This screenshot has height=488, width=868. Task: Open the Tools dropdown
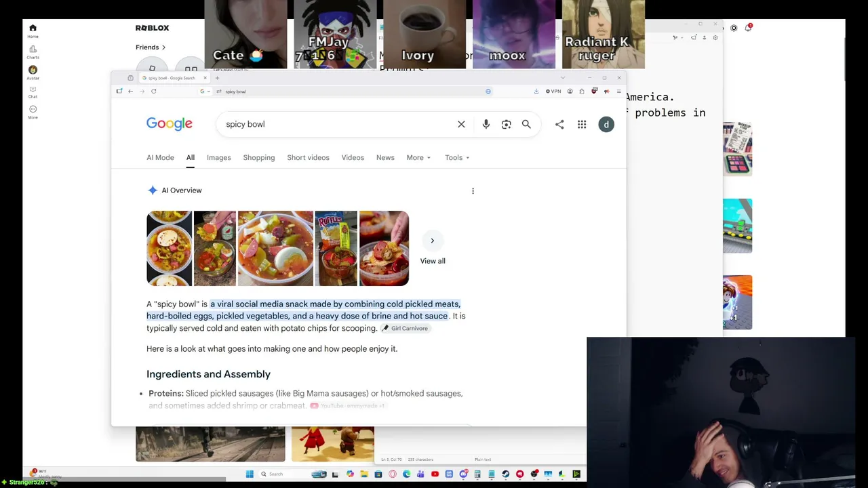pos(457,157)
